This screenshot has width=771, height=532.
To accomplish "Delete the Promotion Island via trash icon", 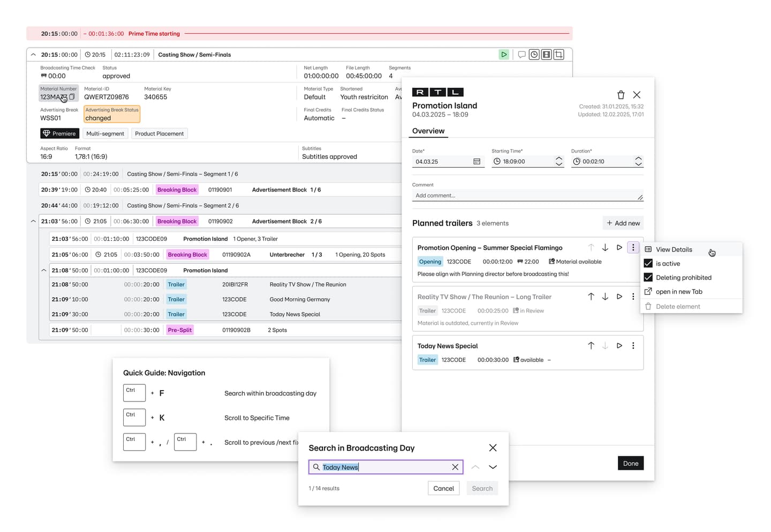I will [x=621, y=95].
